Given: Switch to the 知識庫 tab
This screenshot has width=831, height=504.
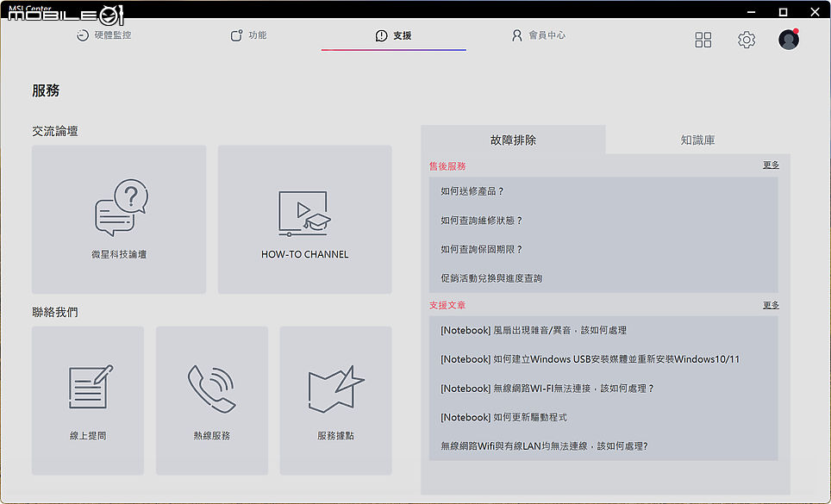Looking at the screenshot, I should pos(697,140).
